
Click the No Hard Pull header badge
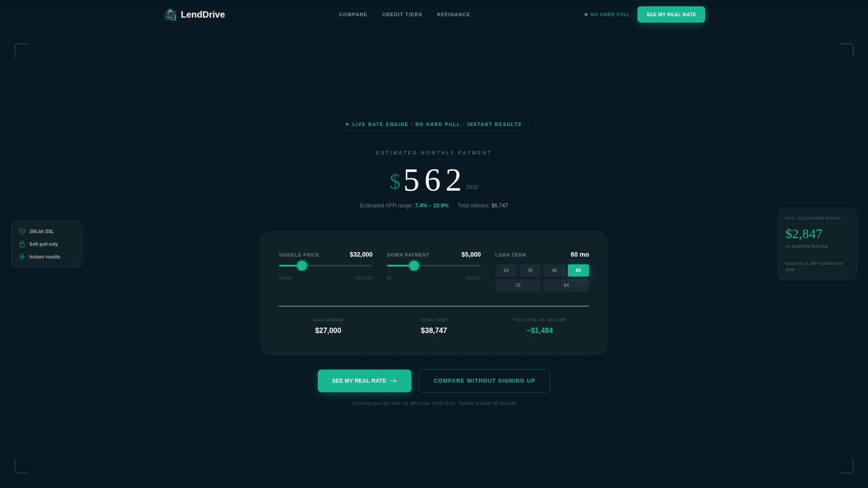click(x=607, y=14)
